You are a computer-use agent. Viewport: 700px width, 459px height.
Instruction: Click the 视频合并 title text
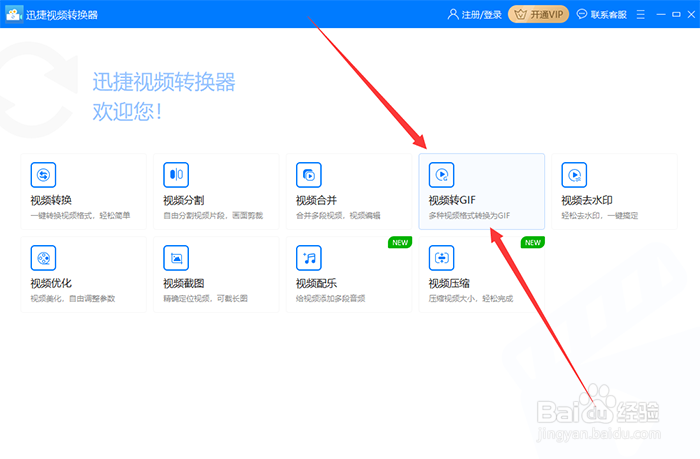(x=317, y=200)
